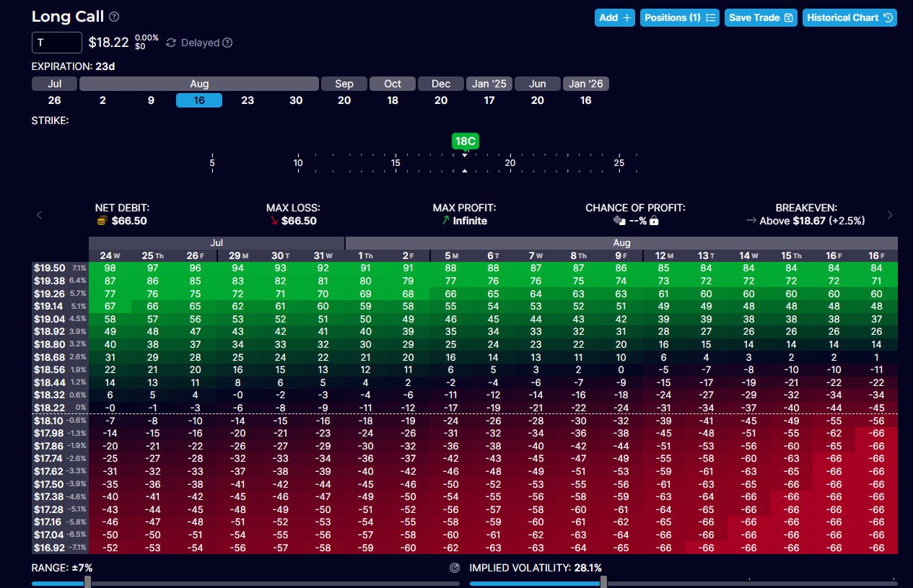The height and width of the screenshot is (588, 913).
Task: Expand the Sep expiration month
Action: [344, 84]
